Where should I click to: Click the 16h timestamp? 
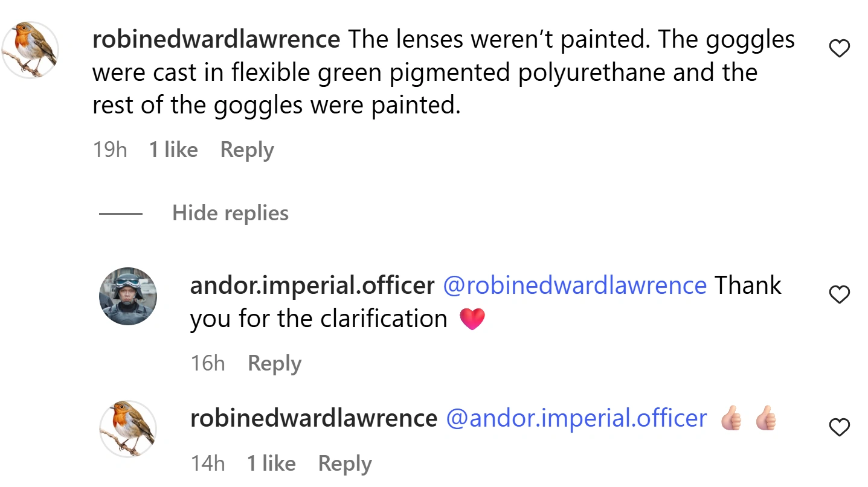coord(208,363)
